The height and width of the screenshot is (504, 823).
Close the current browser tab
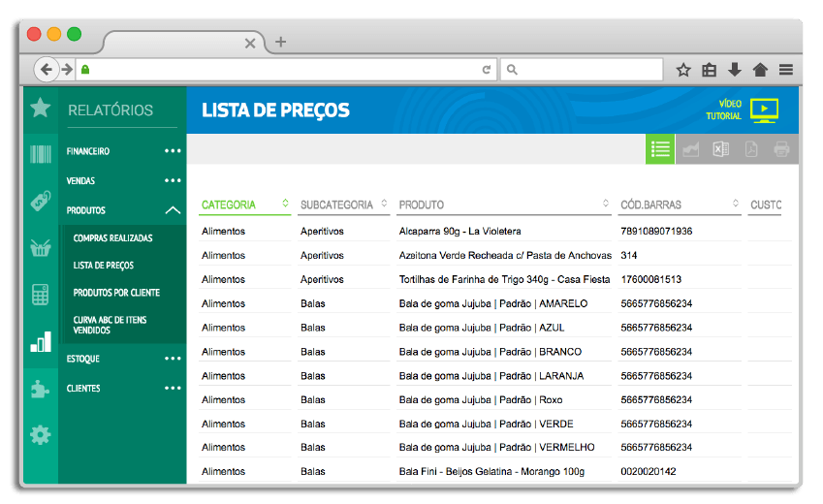[250, 43]
